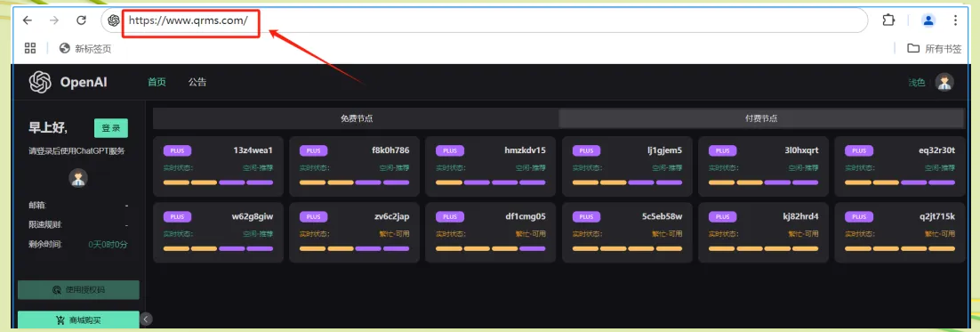Select node card df1cmg05
The image size is (980, 332).
(491, 232)
